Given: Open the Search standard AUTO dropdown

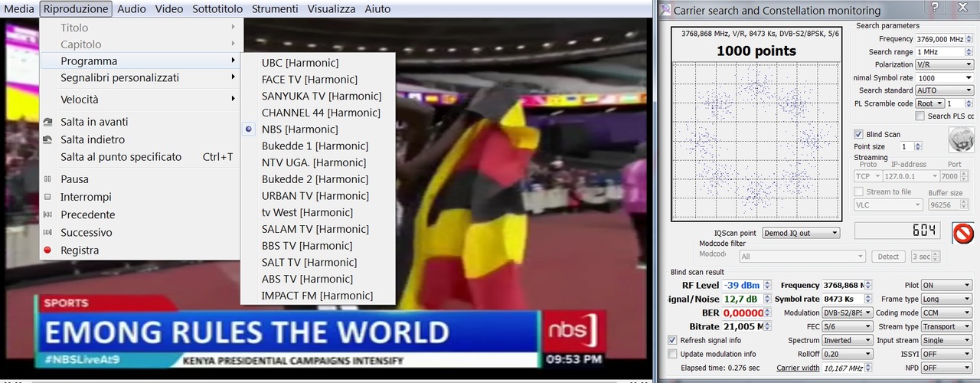Looking at the screenshot, I should (944, 90).
